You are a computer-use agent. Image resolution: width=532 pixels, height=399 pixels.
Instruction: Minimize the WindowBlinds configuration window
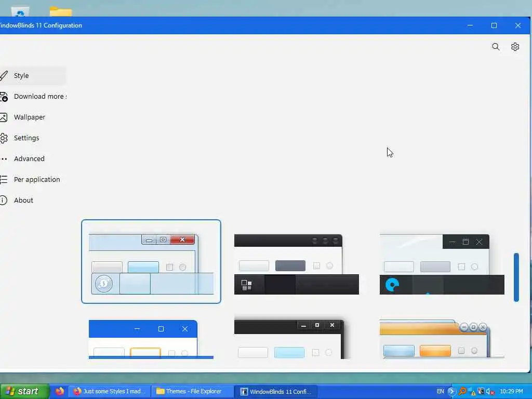tap(470, 25)
